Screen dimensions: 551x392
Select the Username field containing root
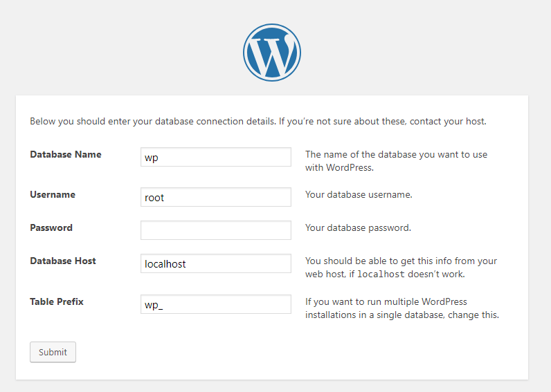pos(216,197)
